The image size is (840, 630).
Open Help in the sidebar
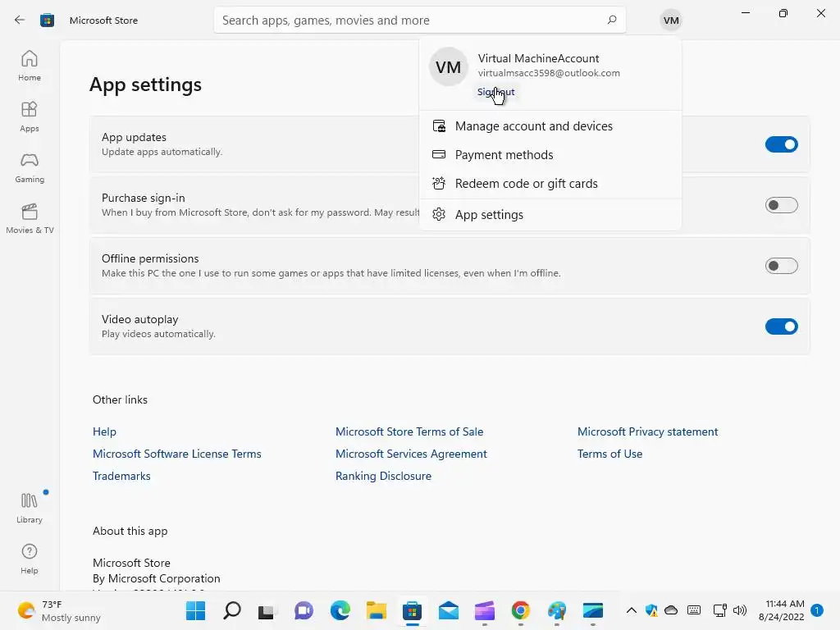pyautogui.click(x=30, y=559)
